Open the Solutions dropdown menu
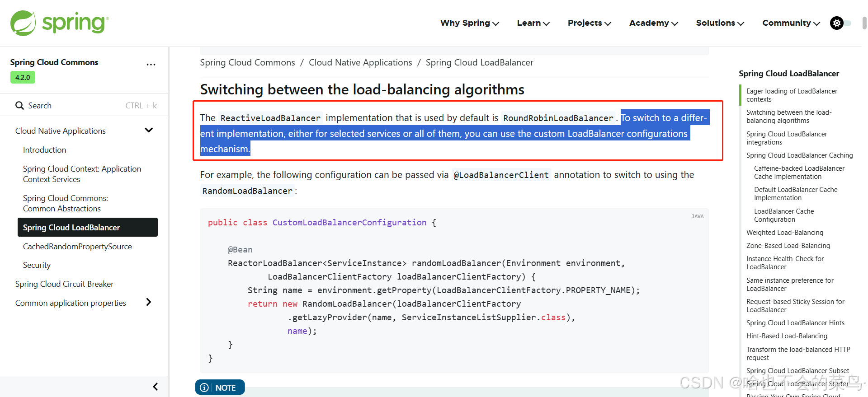 coord(720,23)
